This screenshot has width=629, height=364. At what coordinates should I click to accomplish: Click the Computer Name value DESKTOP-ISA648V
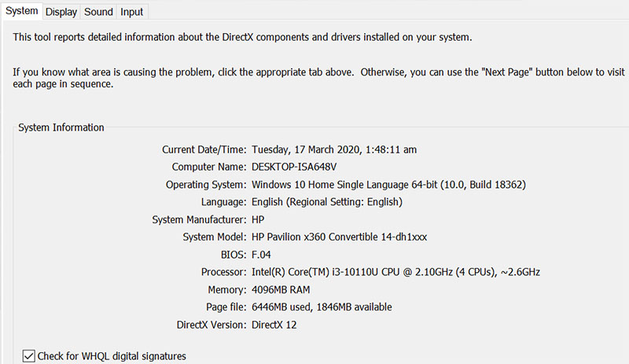(x=298, y=167)
